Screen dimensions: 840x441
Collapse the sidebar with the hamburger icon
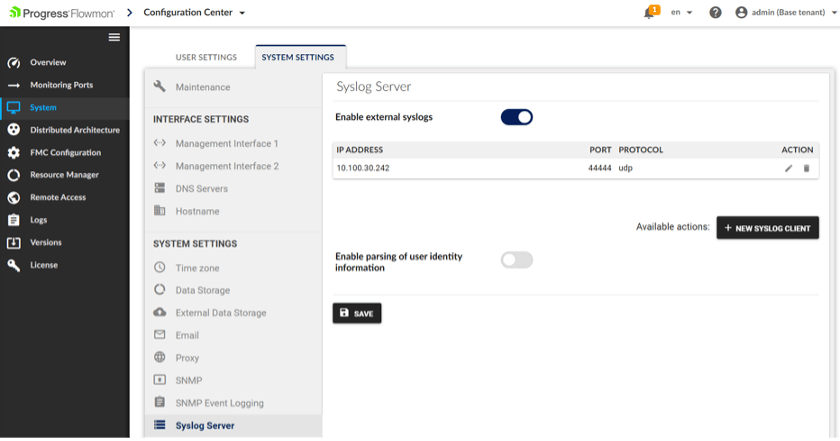(114, 37)
